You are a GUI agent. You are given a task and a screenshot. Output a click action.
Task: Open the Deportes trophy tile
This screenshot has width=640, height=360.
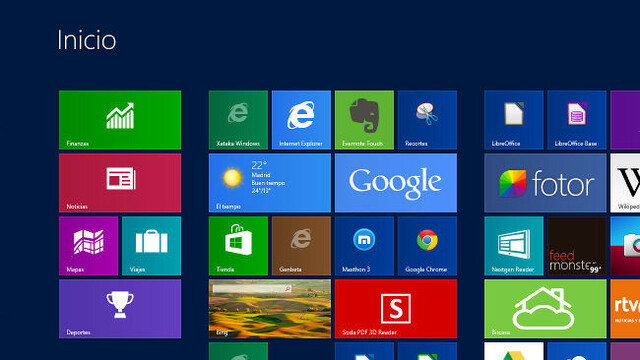click(x=120, y=309)
